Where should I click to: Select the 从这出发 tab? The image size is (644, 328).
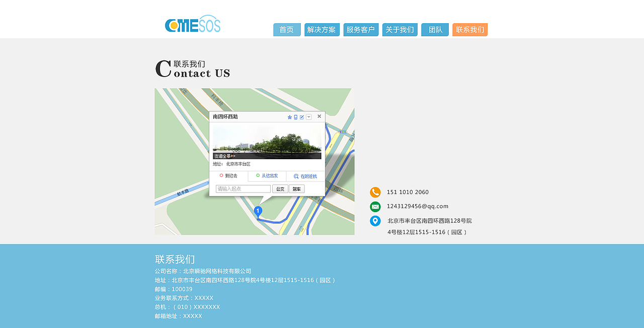(267, 176)
